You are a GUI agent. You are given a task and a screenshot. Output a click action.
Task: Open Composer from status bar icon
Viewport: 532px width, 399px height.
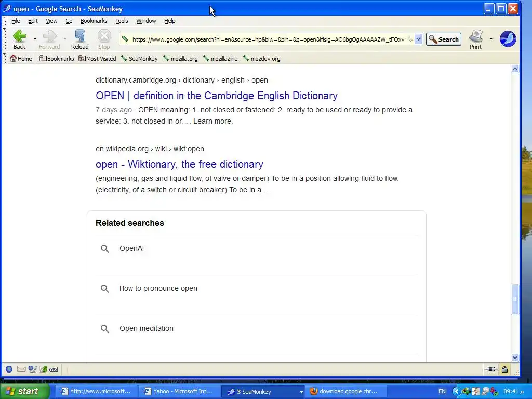click(x=33, y=369)
